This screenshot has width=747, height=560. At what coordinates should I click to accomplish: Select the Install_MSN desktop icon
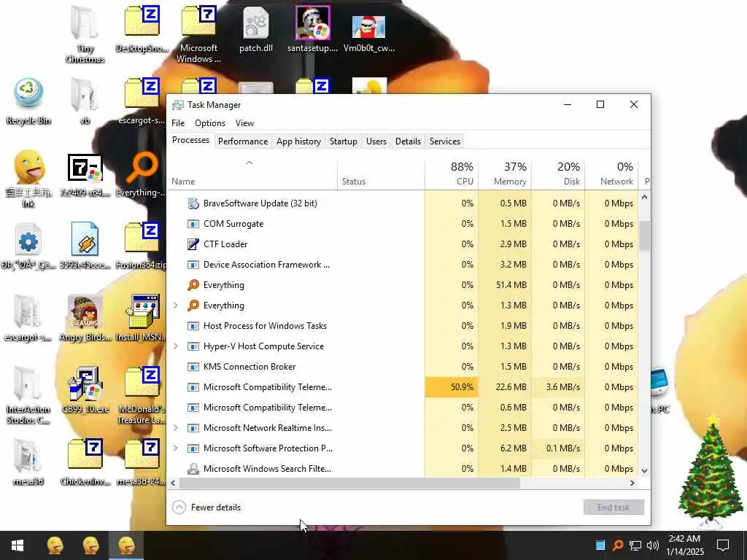pyautogui.click(x=142, y=318)
